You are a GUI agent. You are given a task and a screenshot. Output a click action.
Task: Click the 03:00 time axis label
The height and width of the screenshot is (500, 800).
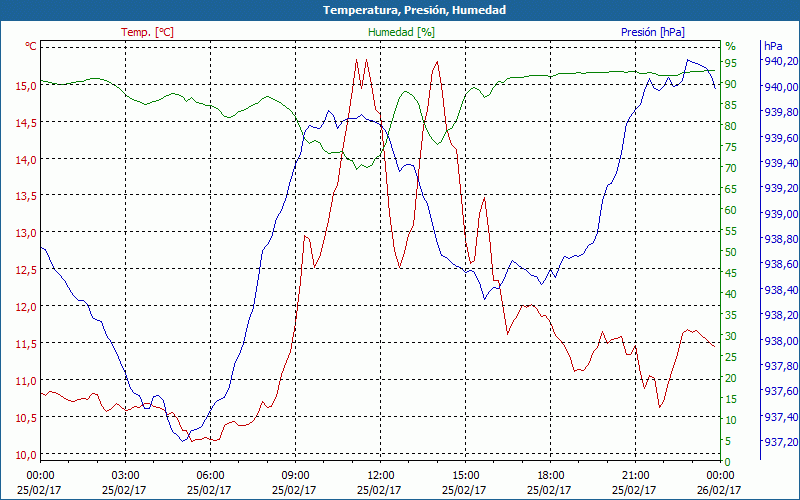[125, 476]
